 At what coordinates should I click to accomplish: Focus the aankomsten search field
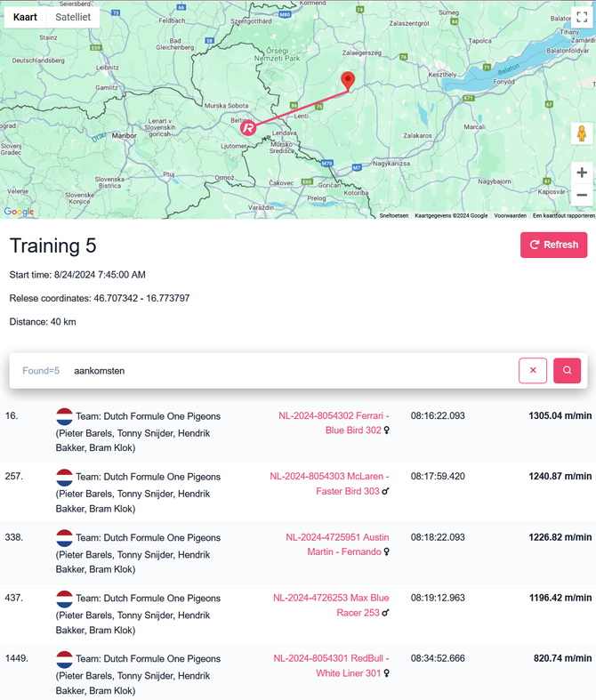coord(293,371)
